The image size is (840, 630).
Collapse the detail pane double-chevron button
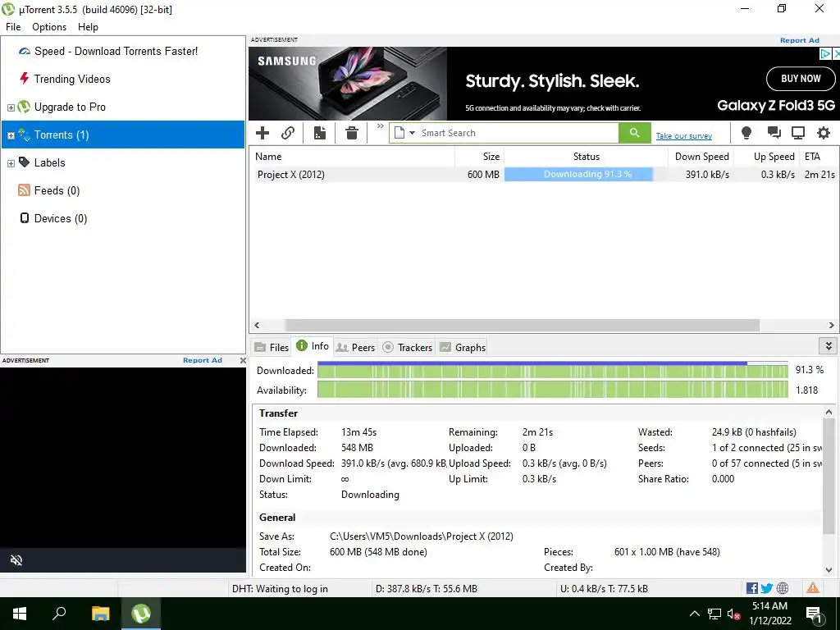829,346
